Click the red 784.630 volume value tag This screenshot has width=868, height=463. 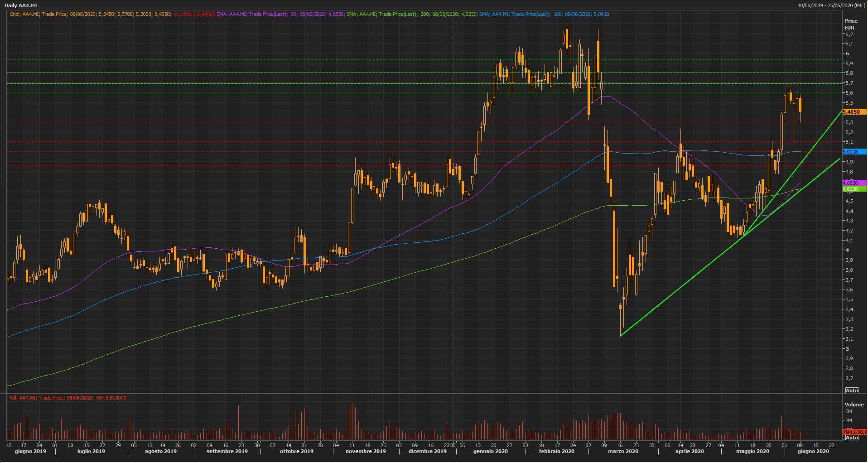point(854,432)
